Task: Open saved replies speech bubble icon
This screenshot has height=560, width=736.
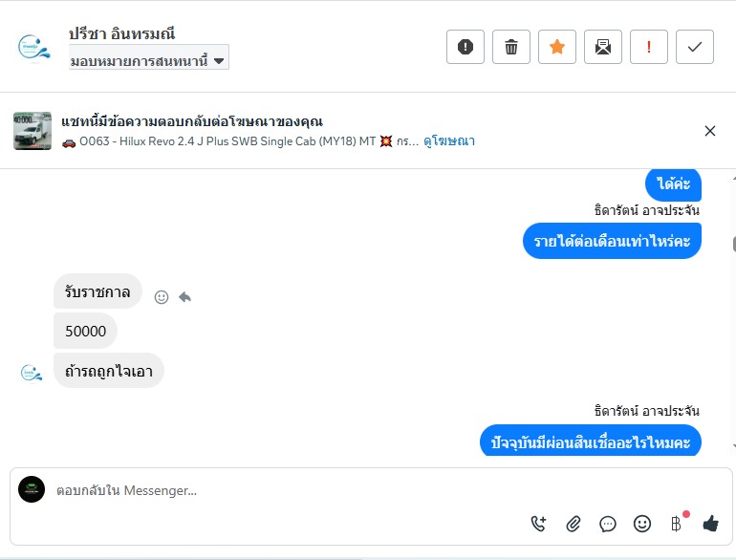Action: [x=608, y=524]
